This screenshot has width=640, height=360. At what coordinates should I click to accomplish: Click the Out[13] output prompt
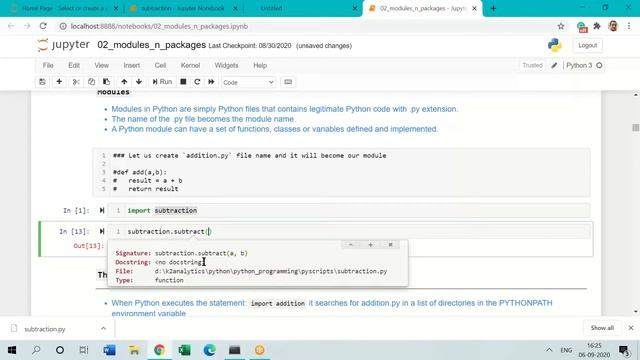pos(89,246)
